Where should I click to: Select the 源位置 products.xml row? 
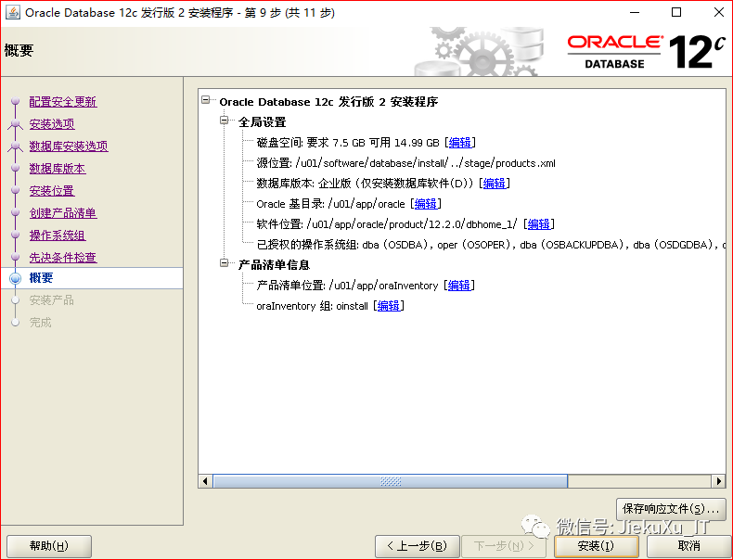click(405, 163)
